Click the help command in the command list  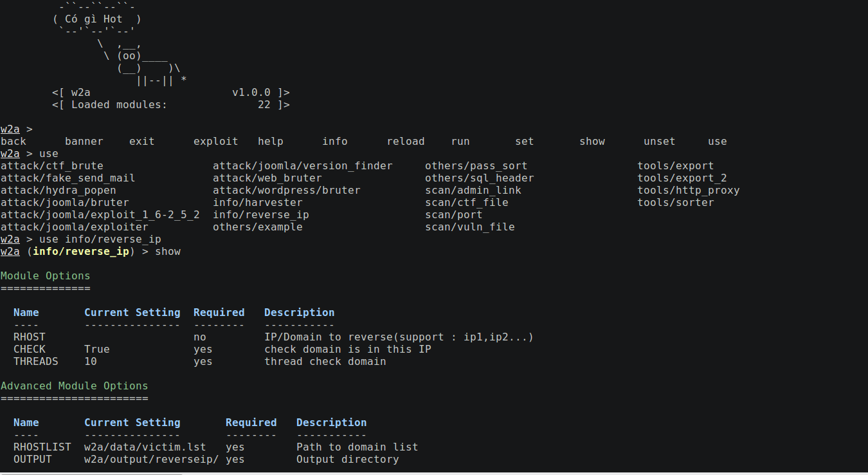[271, 142]
